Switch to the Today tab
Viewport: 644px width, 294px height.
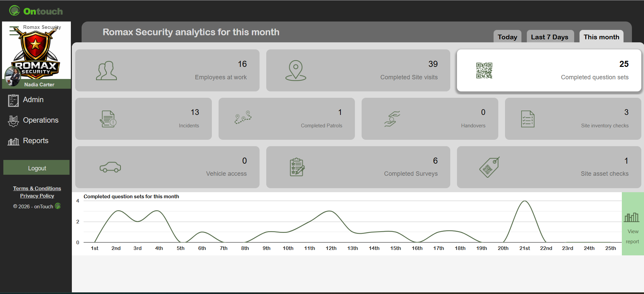(507, 37)
